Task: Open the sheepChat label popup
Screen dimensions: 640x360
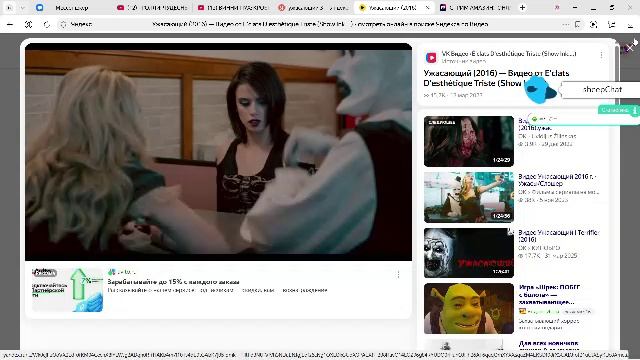Action: (x=601, y=89)
